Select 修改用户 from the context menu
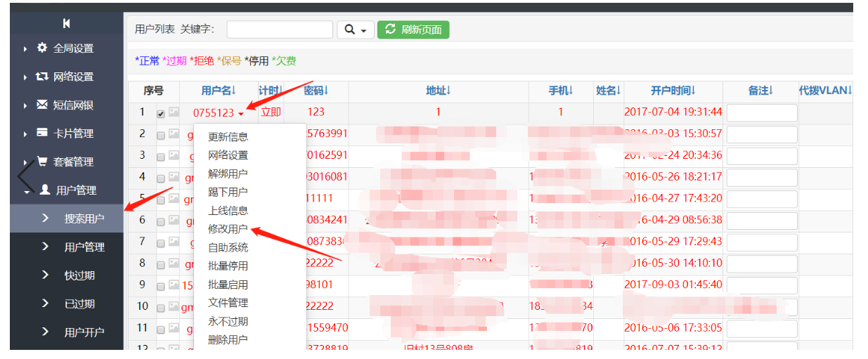The image size is (868, 359). 228,229
